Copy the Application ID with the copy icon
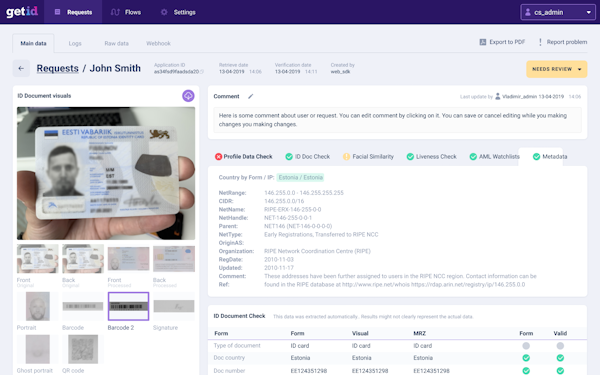Screen dimensions: 600x375 point(202,72)
